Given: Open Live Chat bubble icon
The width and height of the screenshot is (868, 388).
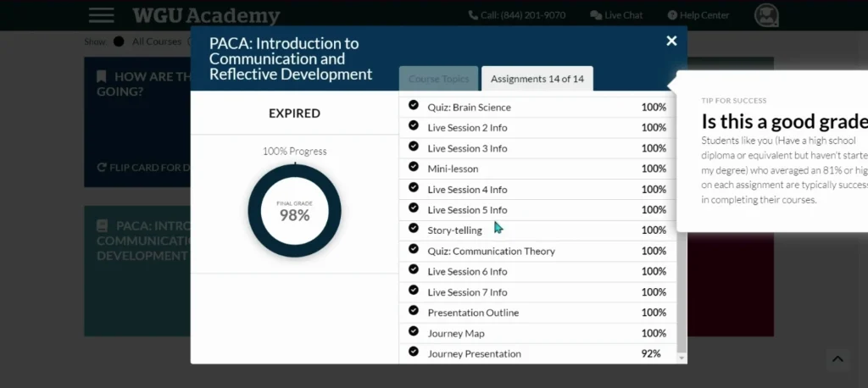Looking at the screenshot, I should [x=596, y=15].
